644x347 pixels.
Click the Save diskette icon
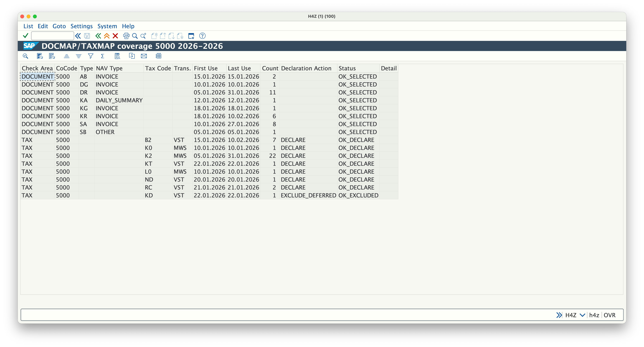87,36
